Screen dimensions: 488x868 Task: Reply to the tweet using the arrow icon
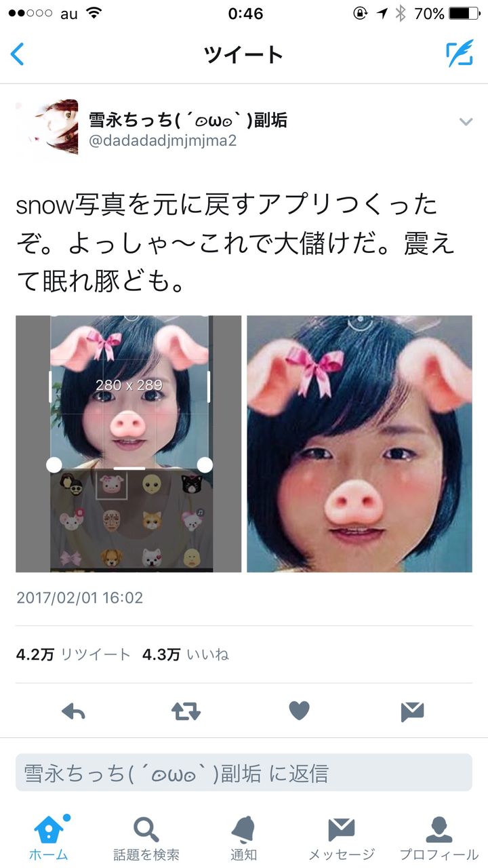[x=73, y=711]
